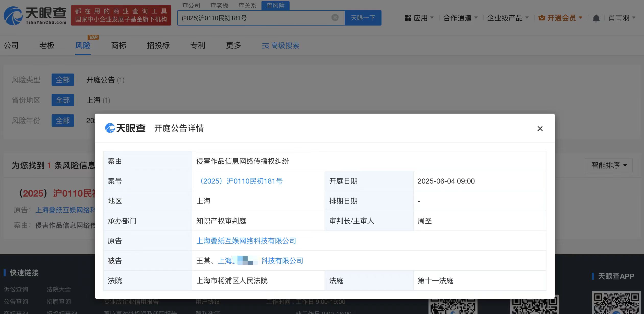Open the background plaintiff link 上海叠纸互娱网络科

click(x=65, y=210)
